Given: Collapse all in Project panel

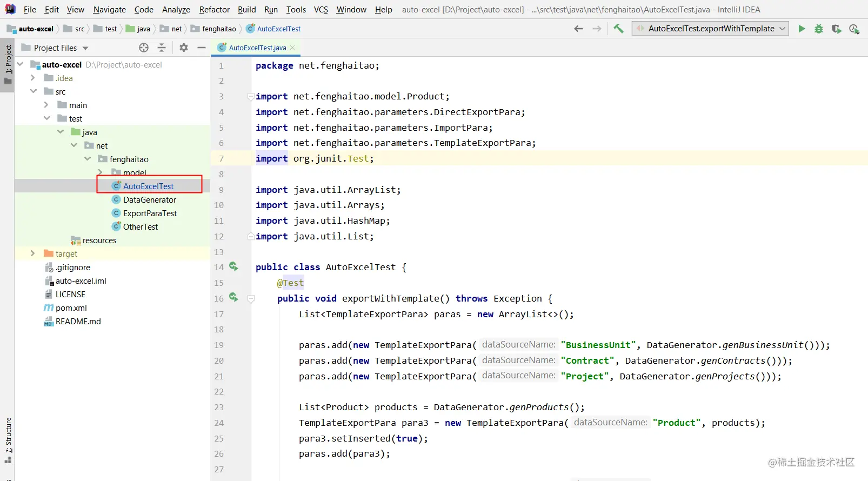Looking at the screenshot, I should [161, 48].
